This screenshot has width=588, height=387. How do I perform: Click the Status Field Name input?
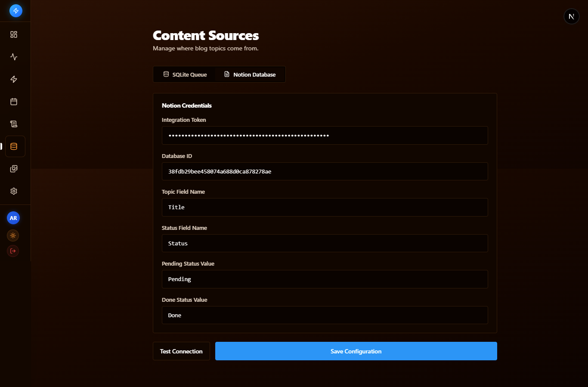(x=325, y=243)
